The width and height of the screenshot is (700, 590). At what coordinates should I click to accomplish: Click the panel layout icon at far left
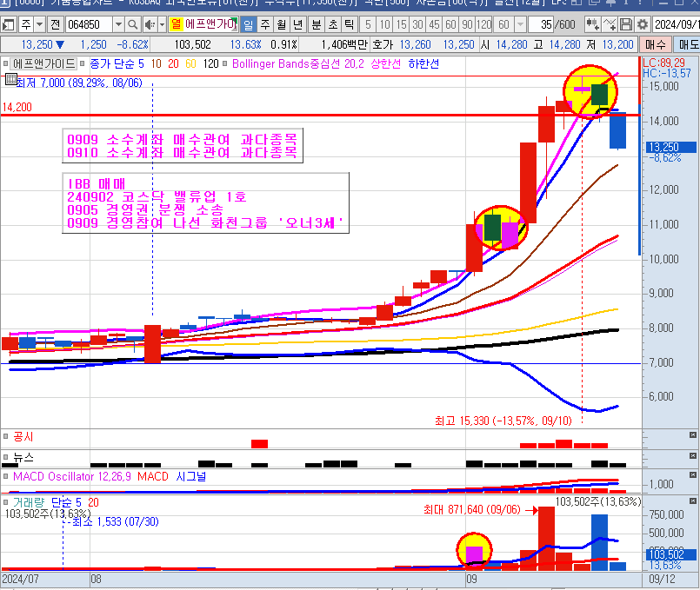click(x=8, y=24)
